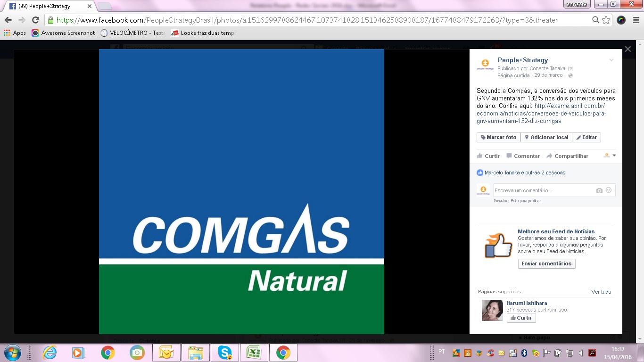This screenshot has width=644, height=362.
Task: Click Ver tudo for suggested pages
Action: click(601, 292)
